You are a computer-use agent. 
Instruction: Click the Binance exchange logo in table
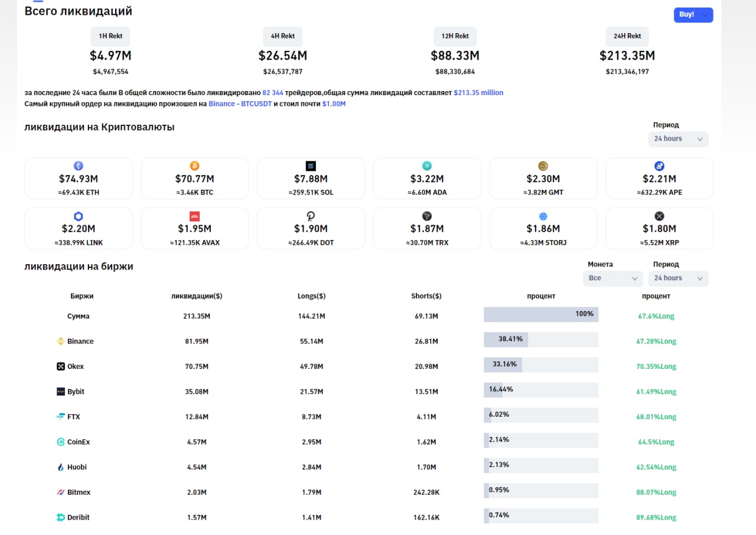pyautogui.click(x=60, y=341)
